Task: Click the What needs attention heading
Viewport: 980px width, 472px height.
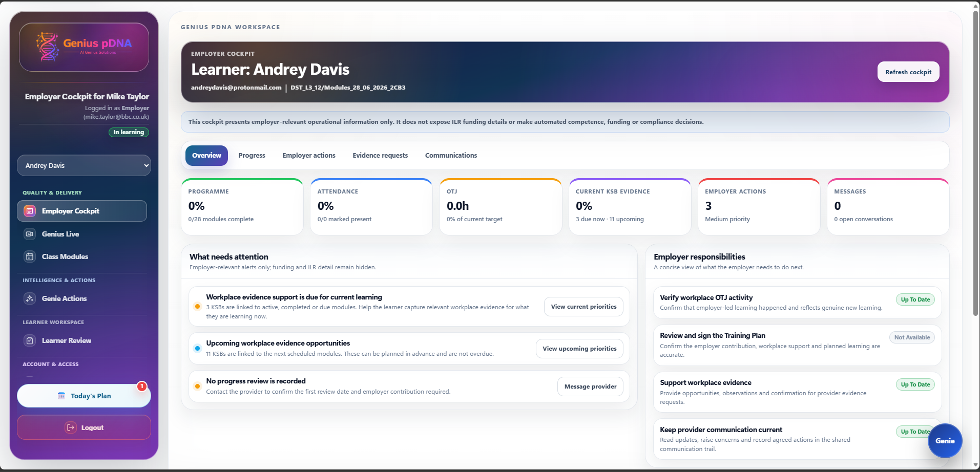Action: point(229,256)
